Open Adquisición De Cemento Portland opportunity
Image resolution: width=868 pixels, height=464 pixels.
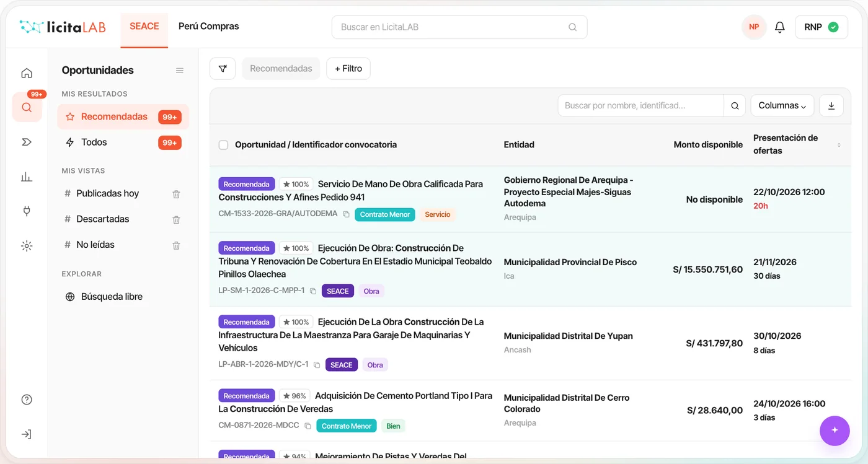tap(355, 402)
